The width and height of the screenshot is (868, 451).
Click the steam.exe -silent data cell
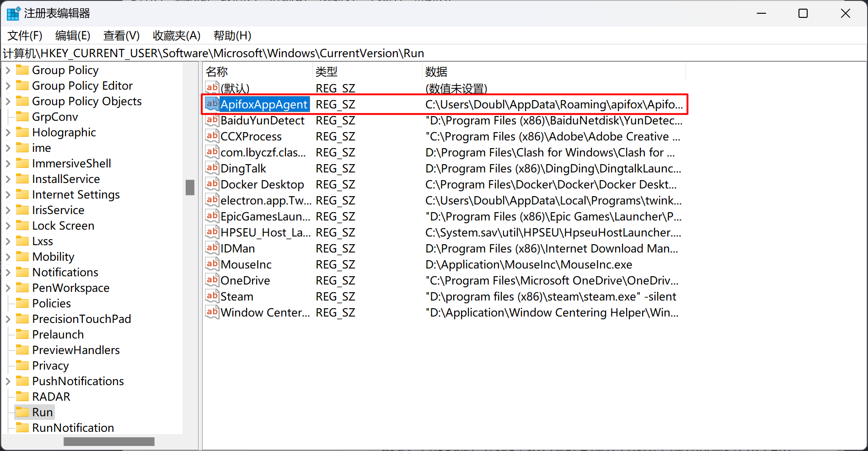(551, 296)
